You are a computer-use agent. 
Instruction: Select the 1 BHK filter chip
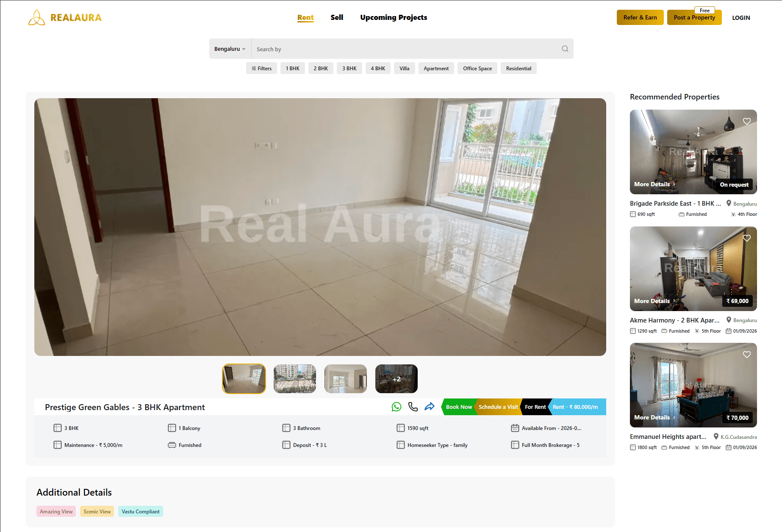click(x=293, y=68)
